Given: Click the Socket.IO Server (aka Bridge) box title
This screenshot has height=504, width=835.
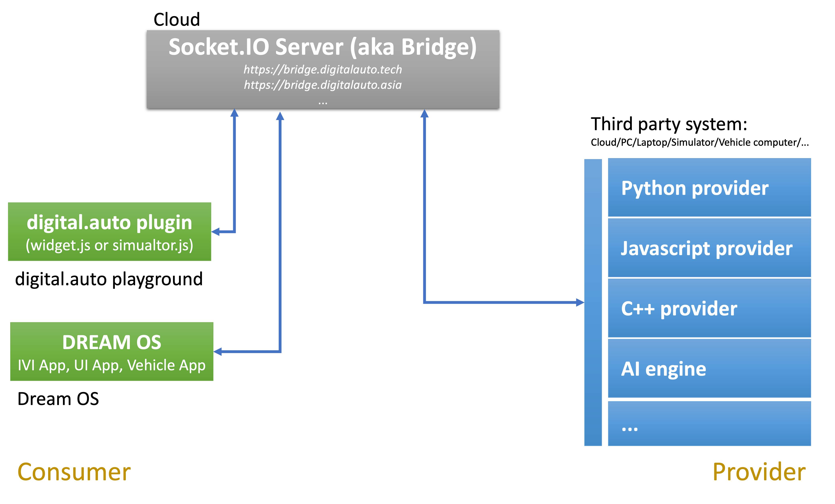Looking at the screenshot, I should point(322,47).
